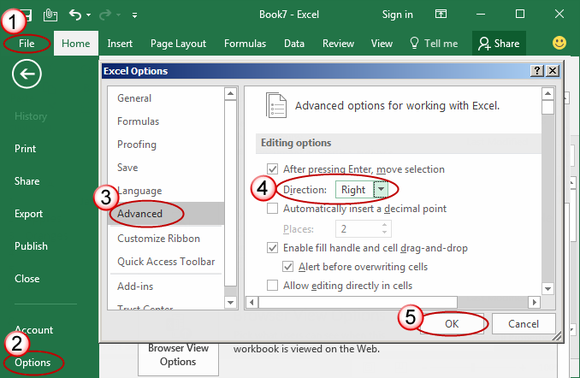580x378 pixels.
Task: Open Customize Quick Access Toolbar arrow
Action: pyautogui.click(x=135, y=15)
